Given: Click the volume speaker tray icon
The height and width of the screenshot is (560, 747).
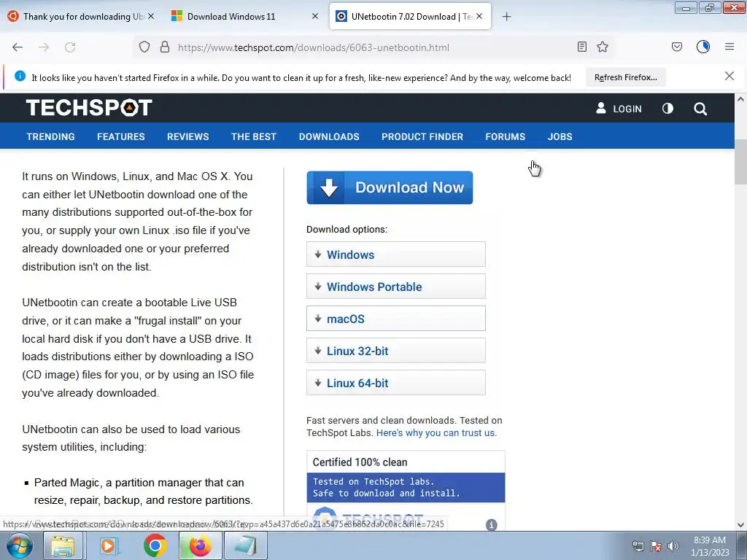Looking at the screenshot, I should click(673, 546).
